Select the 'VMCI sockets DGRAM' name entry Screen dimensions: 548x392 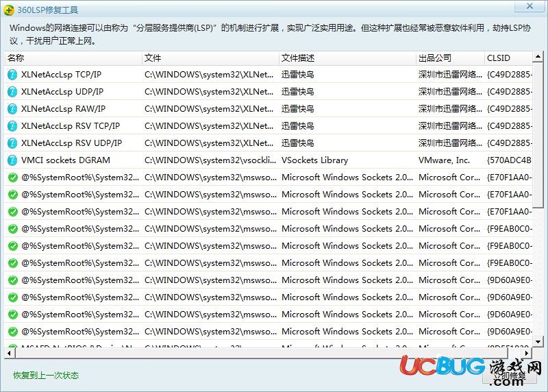click(x=65, y=160)
